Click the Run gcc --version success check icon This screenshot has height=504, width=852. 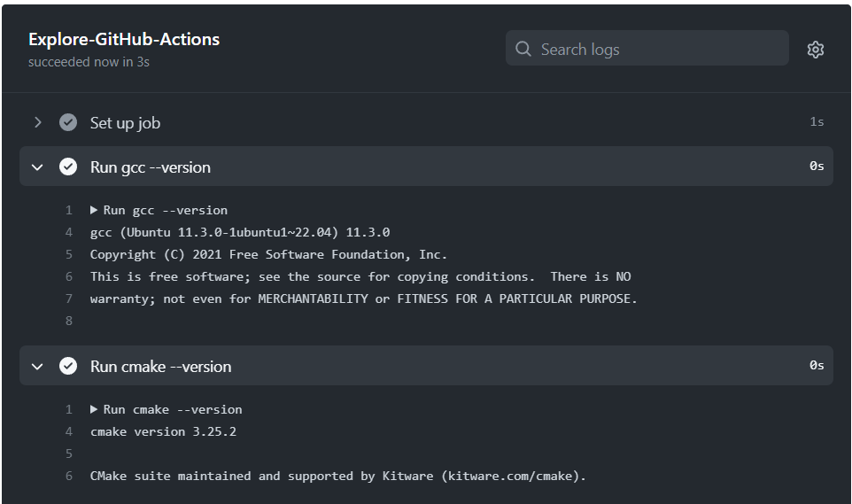(x=68, y=167)
